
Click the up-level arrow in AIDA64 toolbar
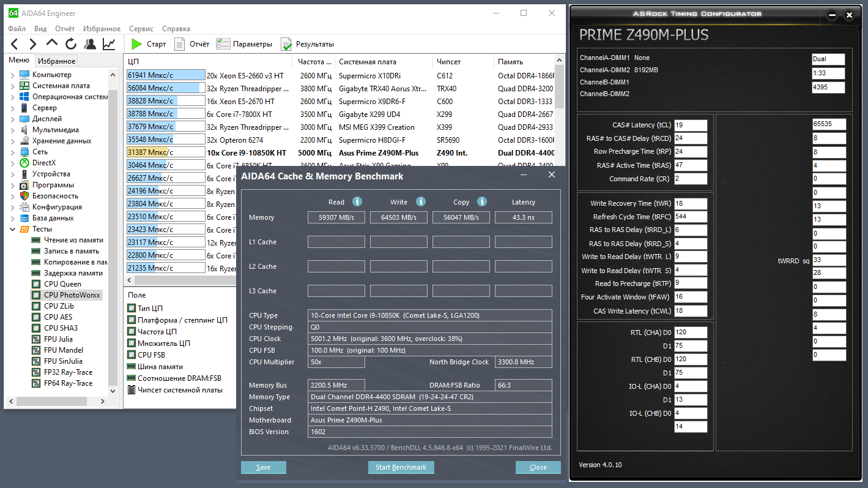coord(52,44)
